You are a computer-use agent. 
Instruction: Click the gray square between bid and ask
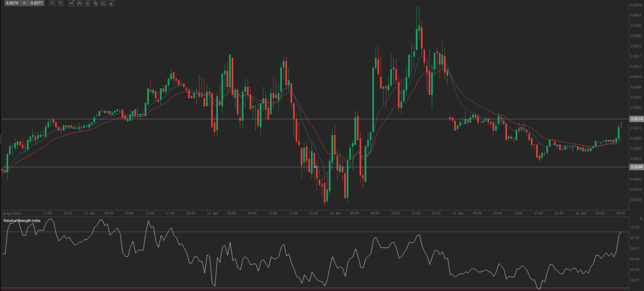click(x=25, y=3)
